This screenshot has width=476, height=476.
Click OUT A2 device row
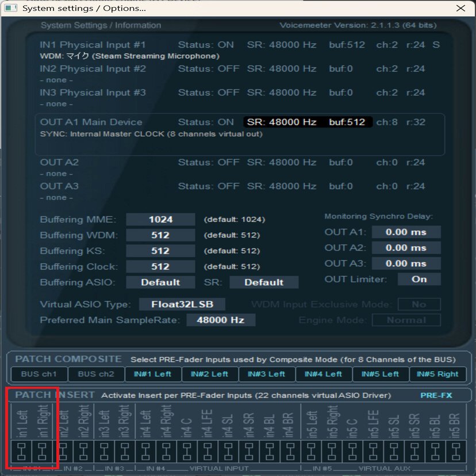pos(232,163)
